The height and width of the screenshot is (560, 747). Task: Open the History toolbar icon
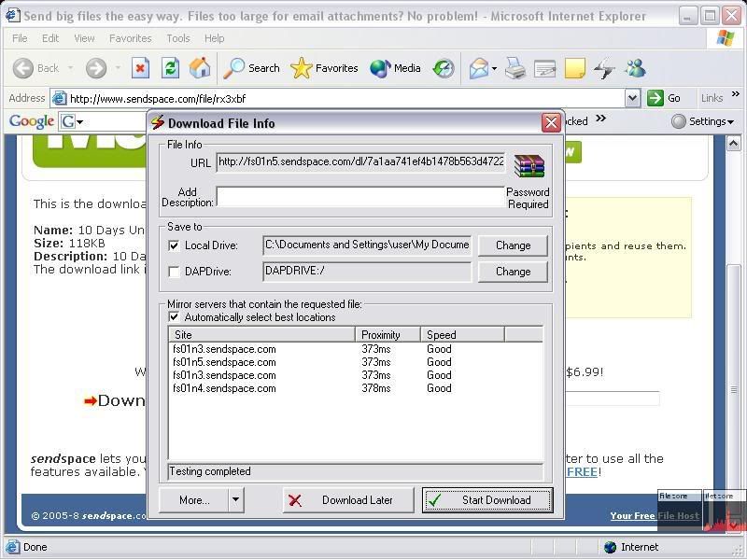[444, 68]
